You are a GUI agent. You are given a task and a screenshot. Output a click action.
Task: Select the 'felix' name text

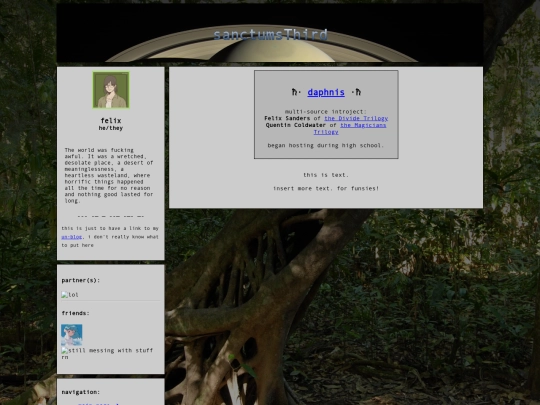pyautogui.click(x=111, y=121)
